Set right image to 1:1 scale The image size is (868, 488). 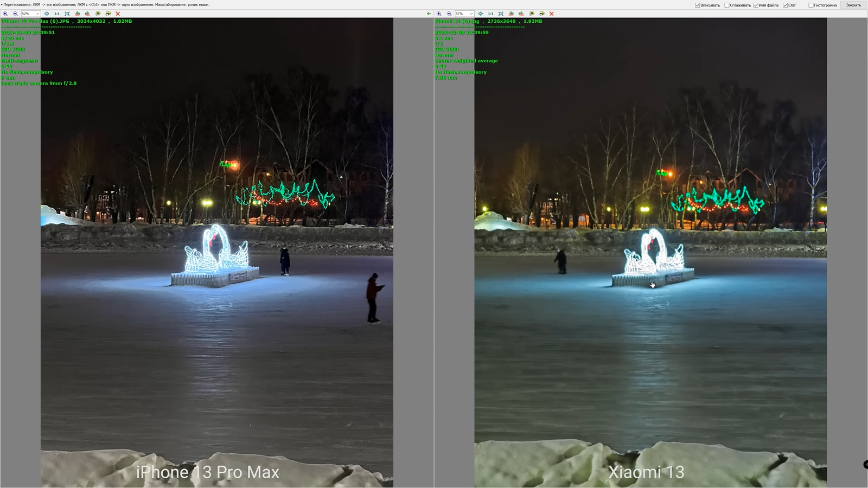pos(490,14)
